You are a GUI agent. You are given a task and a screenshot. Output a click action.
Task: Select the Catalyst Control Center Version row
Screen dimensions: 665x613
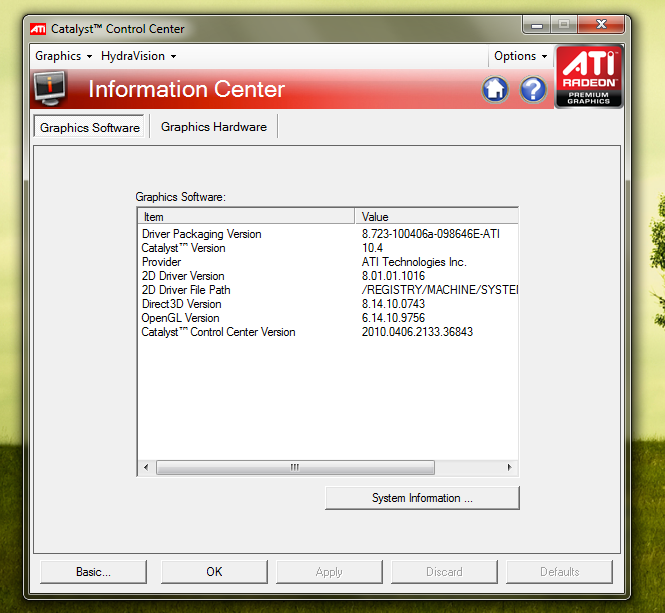click(328, 332)
